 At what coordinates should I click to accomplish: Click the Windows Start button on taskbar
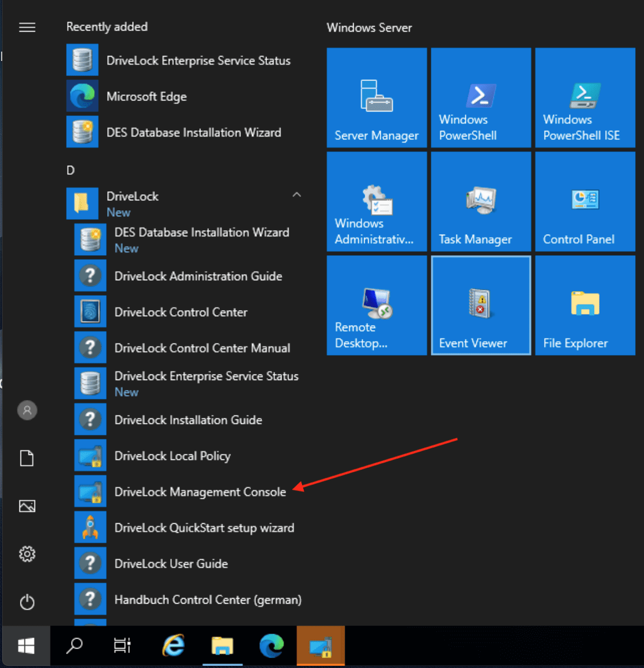point(26,646)
